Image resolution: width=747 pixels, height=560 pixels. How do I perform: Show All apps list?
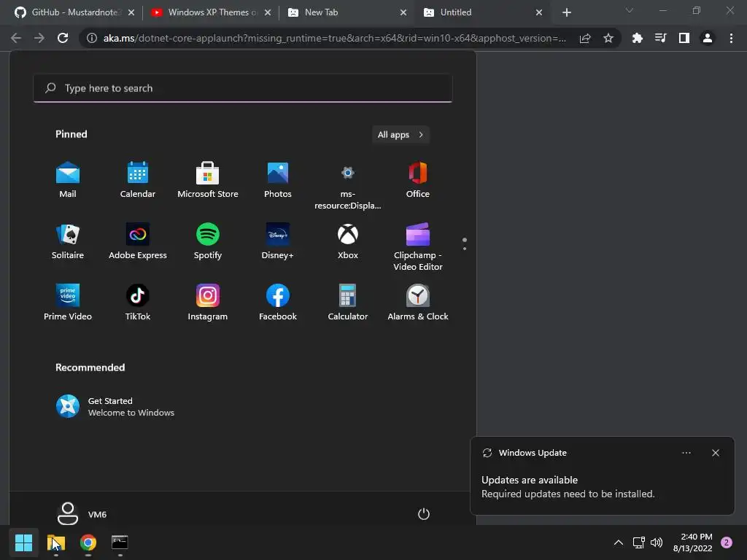(x=400, y=135)
